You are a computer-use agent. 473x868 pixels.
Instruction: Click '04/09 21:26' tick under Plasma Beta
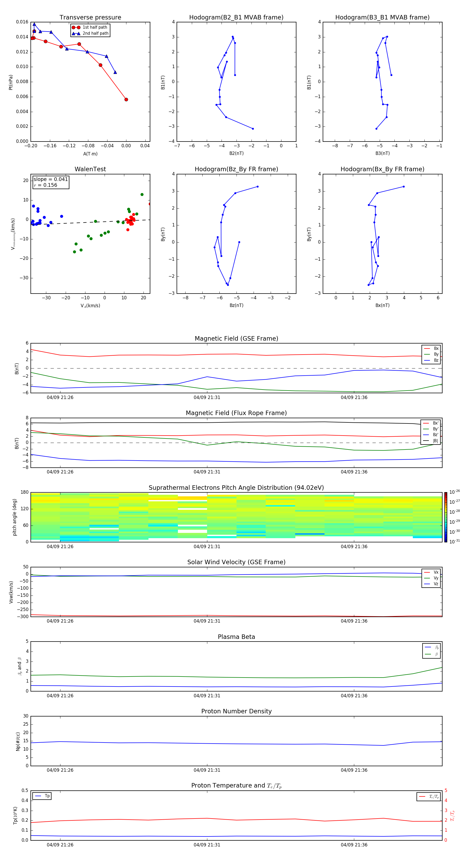60,696
